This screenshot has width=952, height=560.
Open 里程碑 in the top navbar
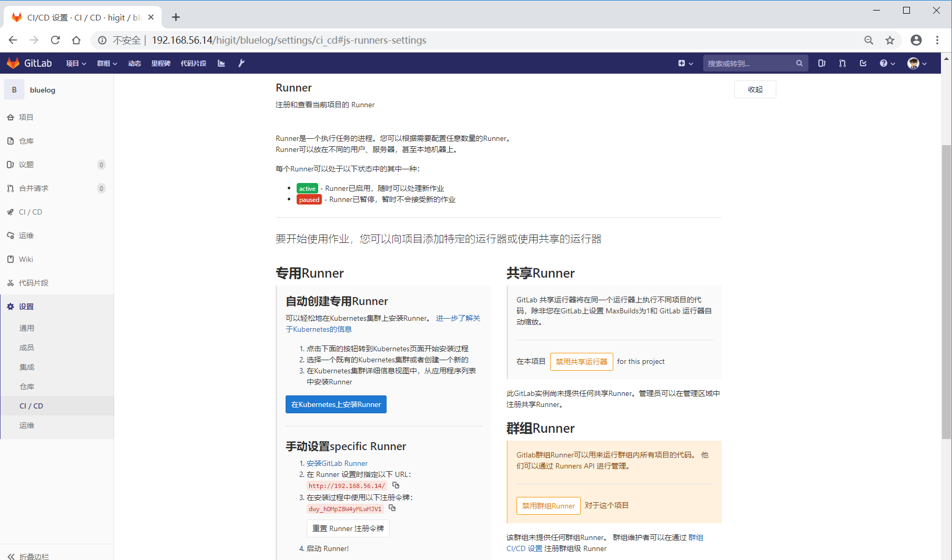coord(161,63)
